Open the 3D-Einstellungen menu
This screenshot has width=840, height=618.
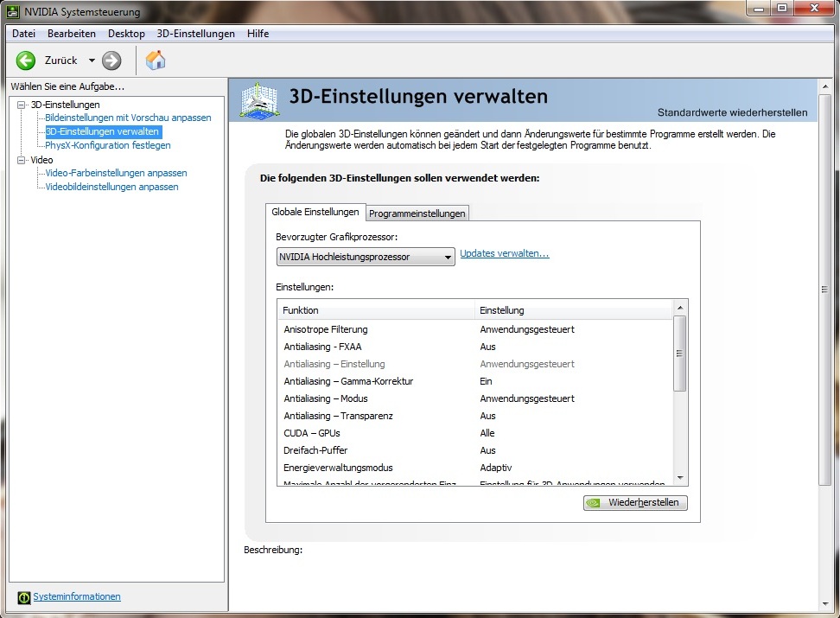[x=195, y=33]
